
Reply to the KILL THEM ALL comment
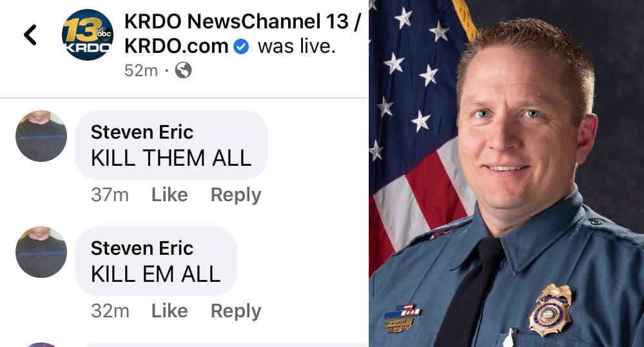236,195
